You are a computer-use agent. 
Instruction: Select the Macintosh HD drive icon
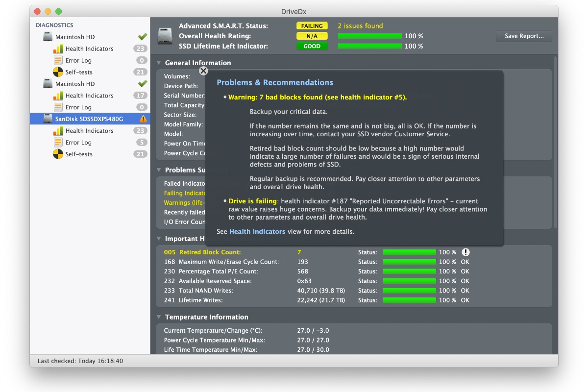coord(47,36)
